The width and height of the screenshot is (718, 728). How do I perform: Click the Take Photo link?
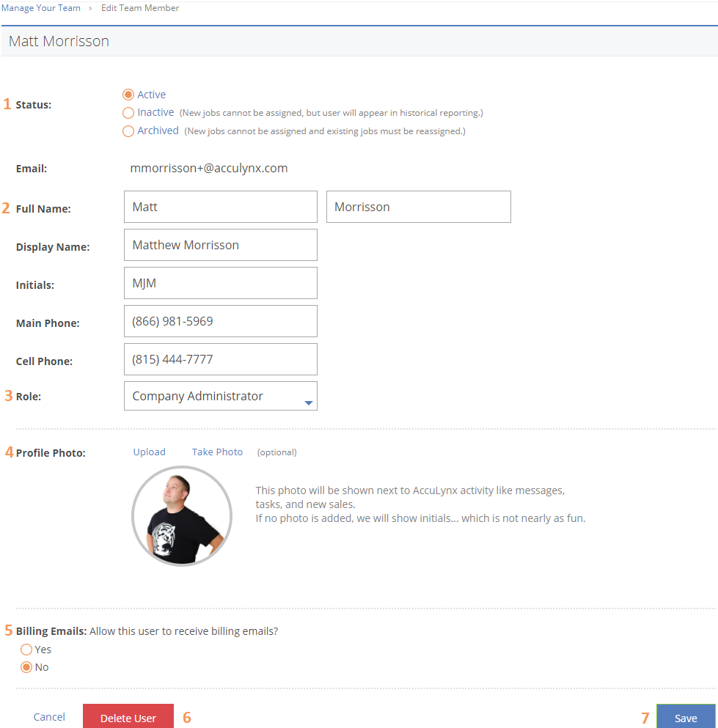coord(217,452)
